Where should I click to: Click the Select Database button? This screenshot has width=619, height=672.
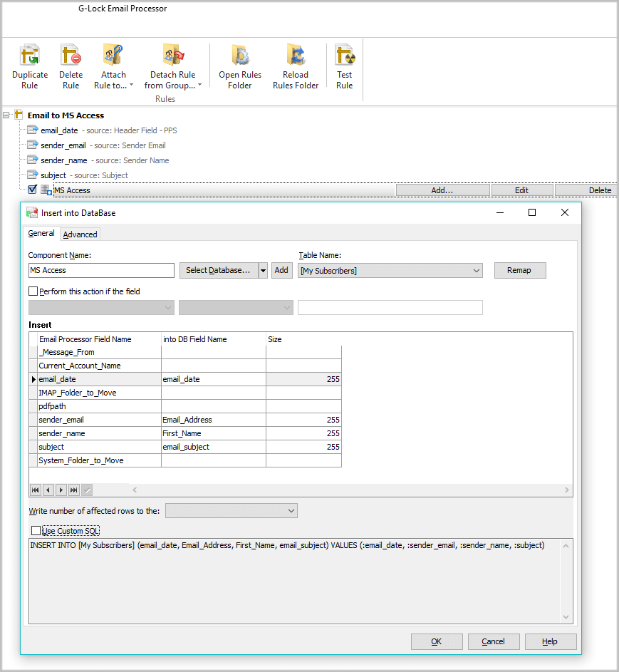coord(219,270)
